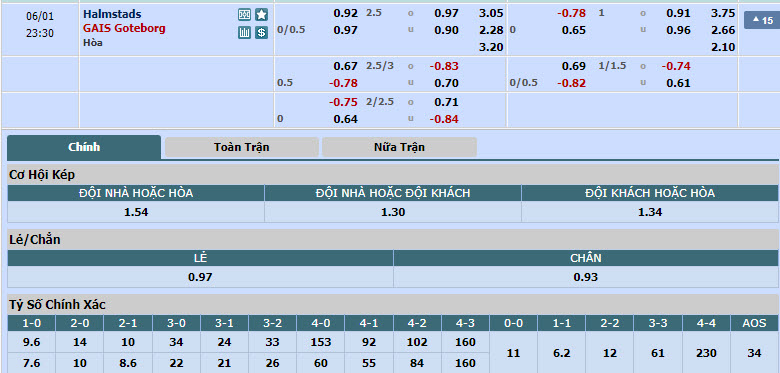Pick correct score 3-0 home odds 34
This screenshot has height=373, width=780.
coord(176,342)
